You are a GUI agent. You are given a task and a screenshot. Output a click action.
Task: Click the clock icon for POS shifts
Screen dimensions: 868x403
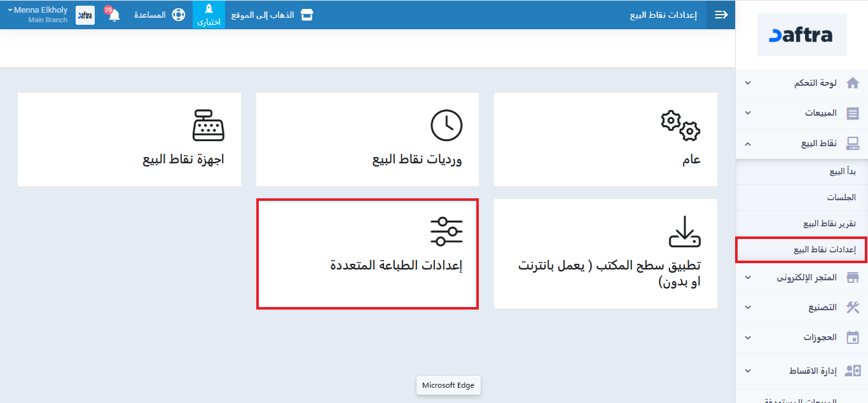click(446, 125)
